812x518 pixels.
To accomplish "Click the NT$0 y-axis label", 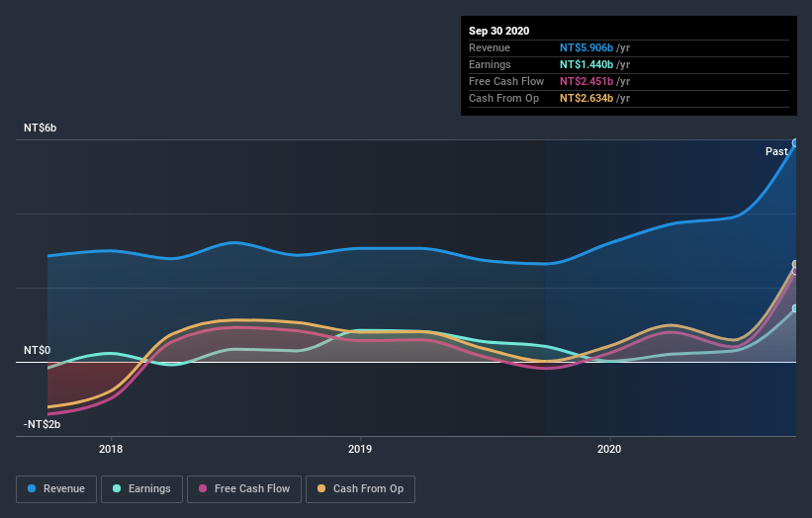I will point(38,350).
